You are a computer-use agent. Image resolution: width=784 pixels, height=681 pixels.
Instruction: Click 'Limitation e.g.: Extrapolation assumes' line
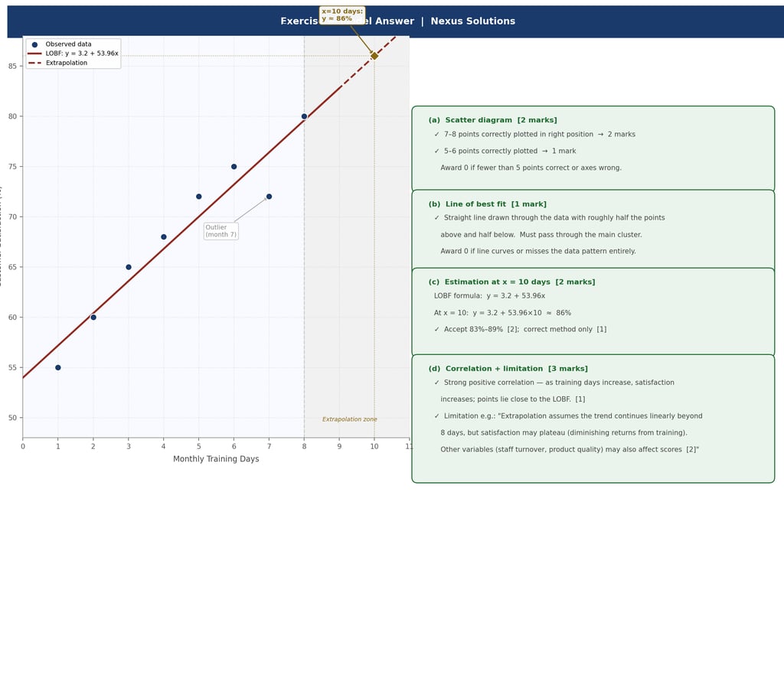[x=568, y=416]
